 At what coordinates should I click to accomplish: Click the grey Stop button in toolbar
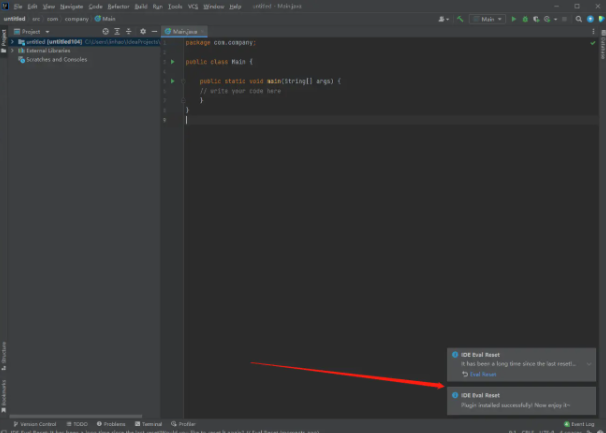click(564, 19)
